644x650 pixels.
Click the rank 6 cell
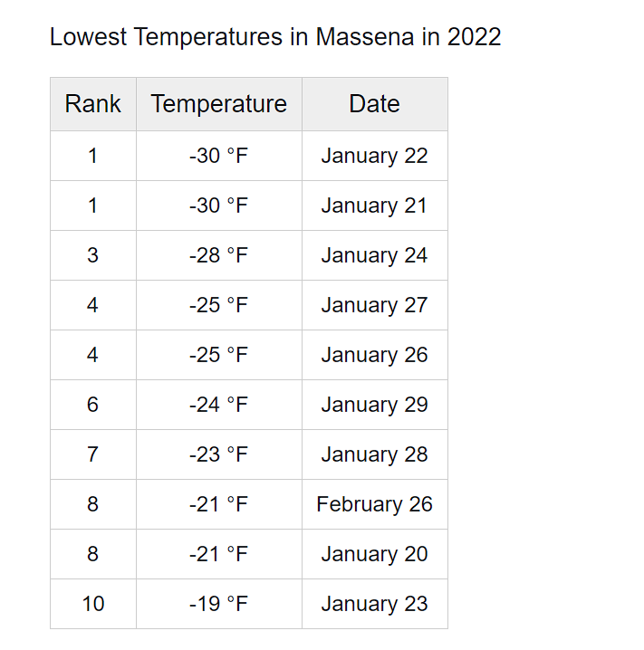[x=93, y=405]
